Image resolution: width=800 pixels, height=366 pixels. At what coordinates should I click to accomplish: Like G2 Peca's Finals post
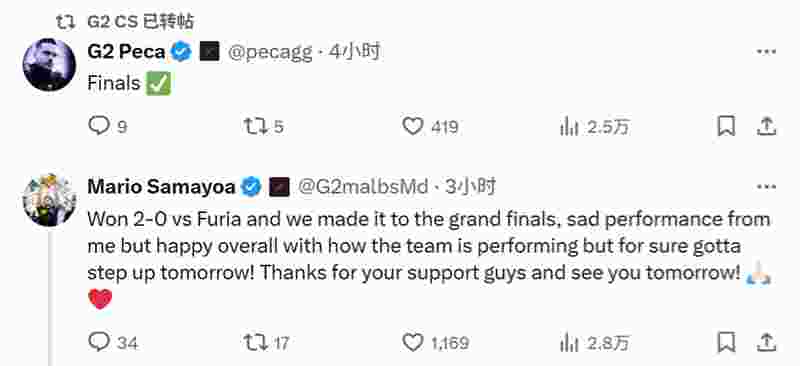point(430,126)
